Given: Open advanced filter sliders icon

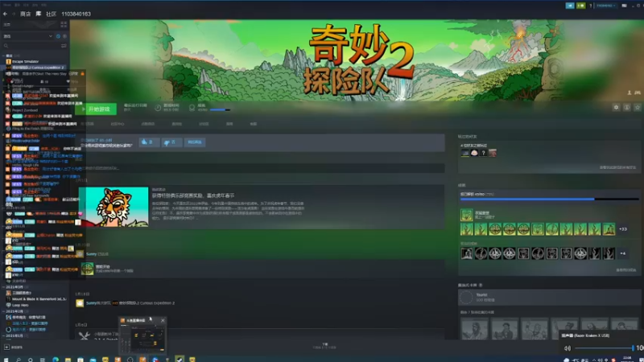Looking at the screenshot, I should (64, 46).
